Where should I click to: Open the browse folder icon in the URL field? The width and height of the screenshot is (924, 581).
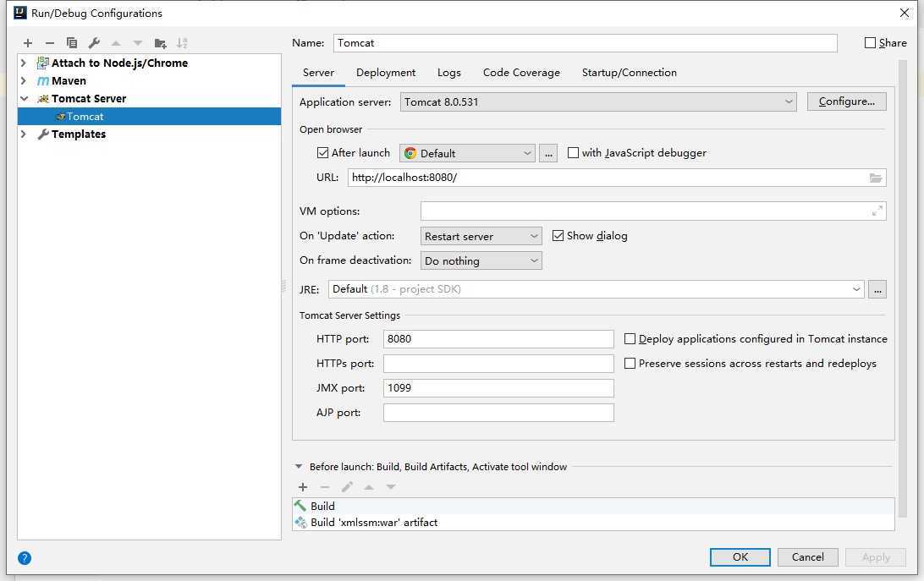coord(876,178)
